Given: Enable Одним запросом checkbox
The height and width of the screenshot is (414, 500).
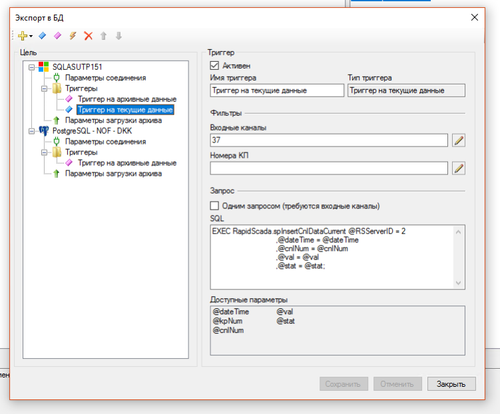Looking at the screenshot, I should (214, 206).
